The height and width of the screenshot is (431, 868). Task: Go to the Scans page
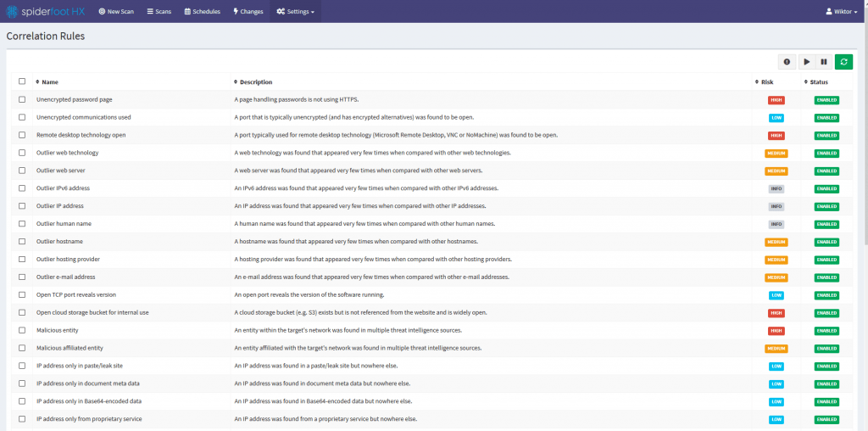(x=159, y=12)
